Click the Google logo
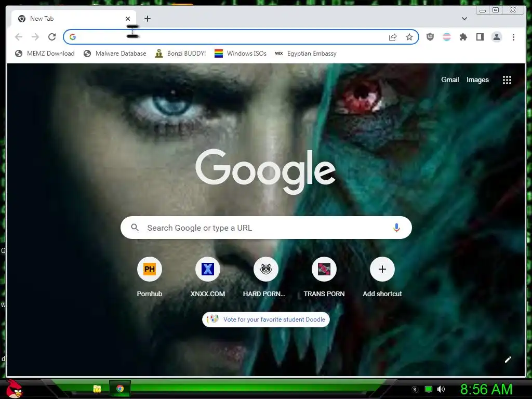 pyautogui.click(x=265, y=171)
